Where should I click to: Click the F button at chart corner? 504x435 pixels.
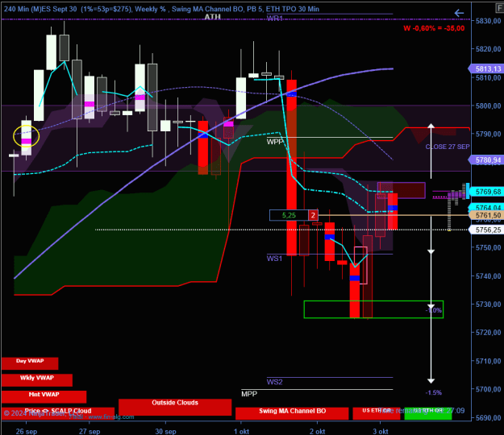tap(500, 9)
